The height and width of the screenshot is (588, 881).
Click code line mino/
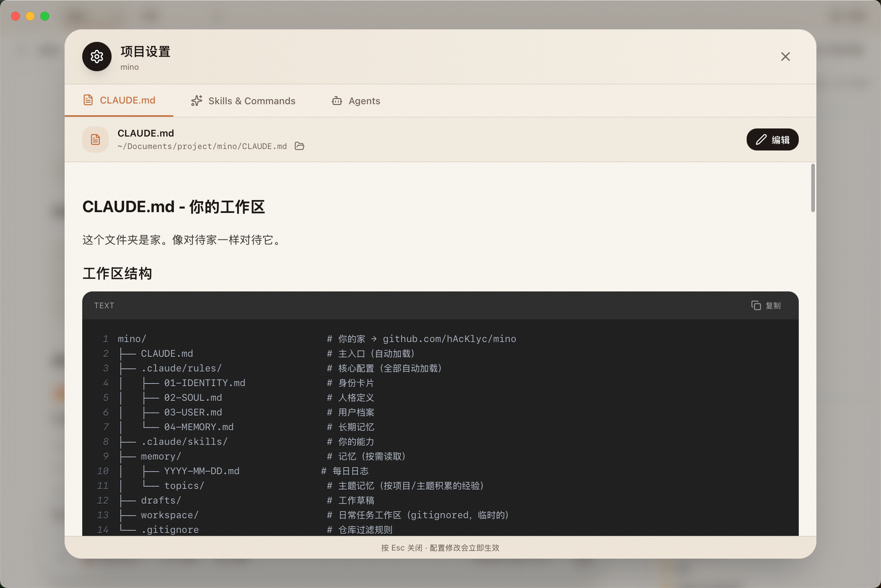click(132, 339)
